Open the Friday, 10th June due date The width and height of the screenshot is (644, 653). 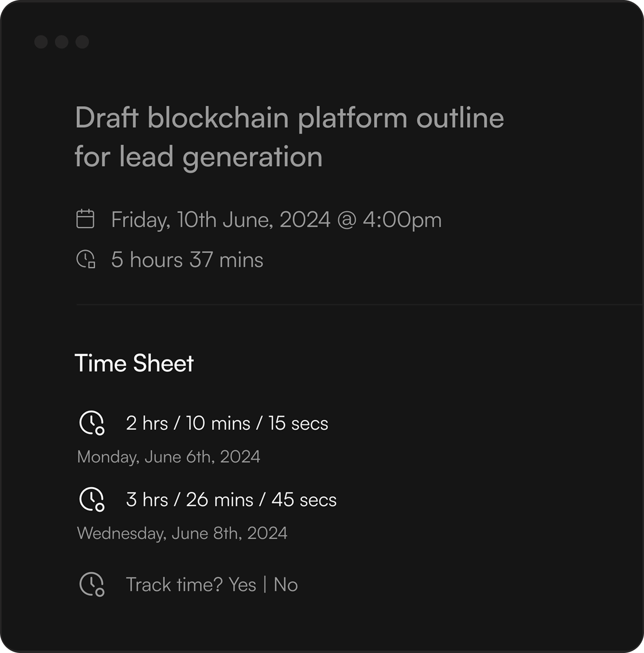click(276, 219)
